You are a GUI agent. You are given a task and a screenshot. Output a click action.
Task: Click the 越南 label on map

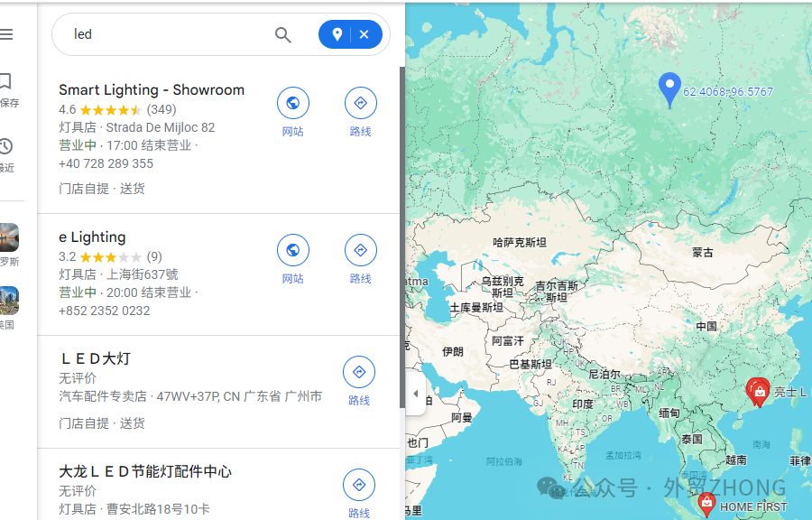(736, 460)
